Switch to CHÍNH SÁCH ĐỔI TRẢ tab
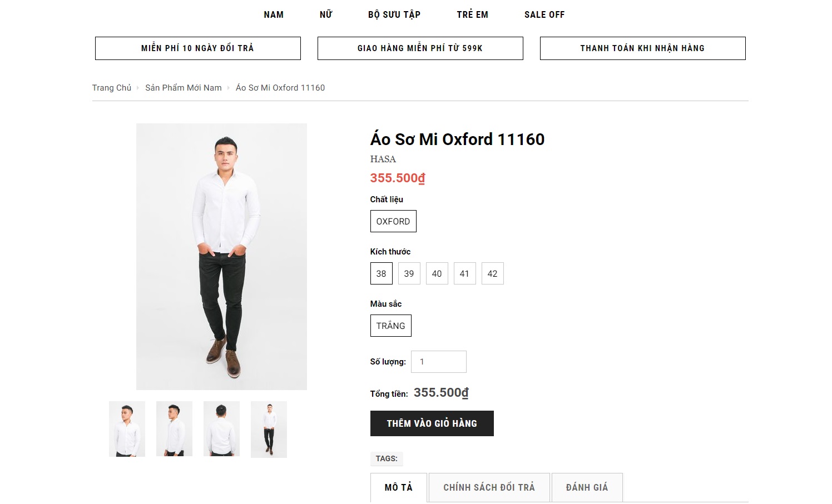 (x=489, y=487)
